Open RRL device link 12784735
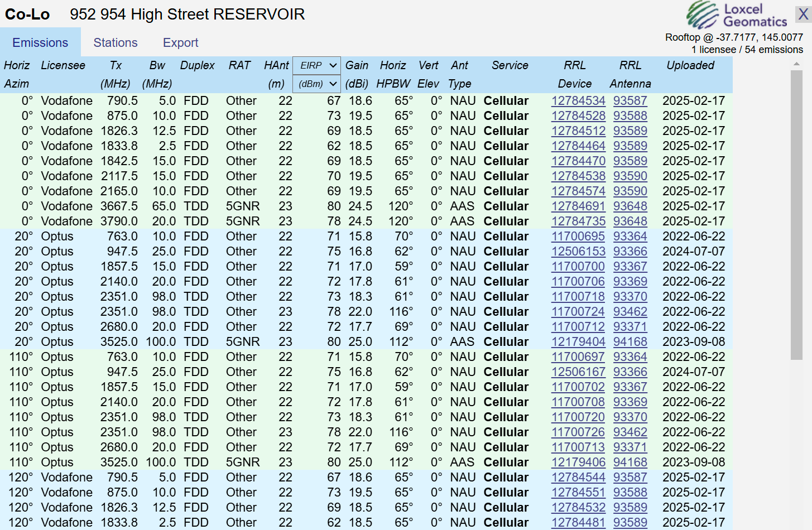The height and width of the screenshot is (530, 812). click(578, 221)
